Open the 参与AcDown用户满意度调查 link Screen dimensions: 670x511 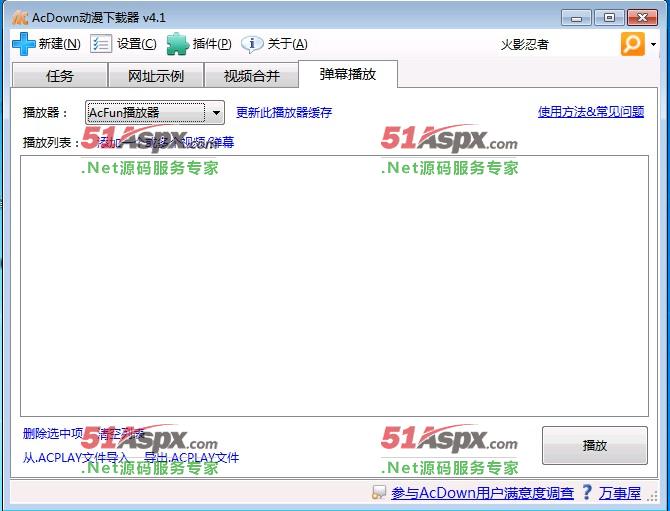point(482,493)
